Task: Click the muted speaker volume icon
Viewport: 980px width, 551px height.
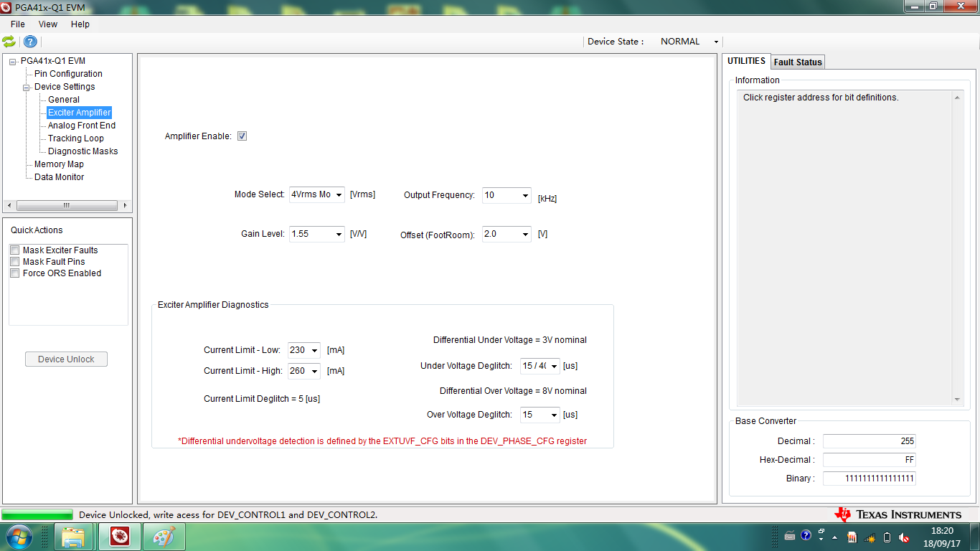Action: pyautogui.click(x=904, y=537)
